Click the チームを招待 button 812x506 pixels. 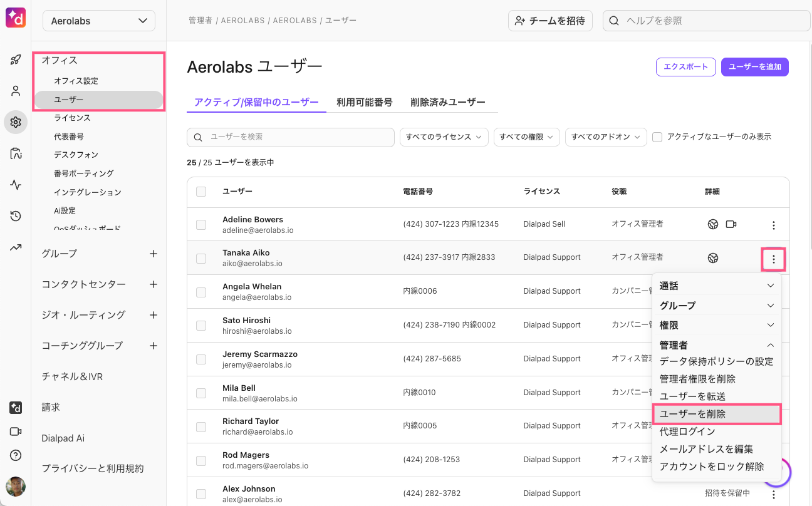[x=550, y=21]
